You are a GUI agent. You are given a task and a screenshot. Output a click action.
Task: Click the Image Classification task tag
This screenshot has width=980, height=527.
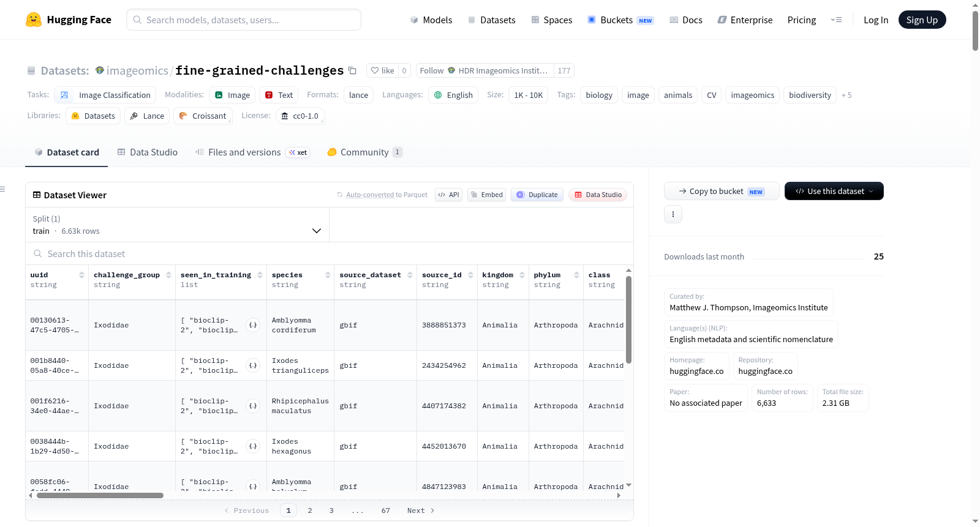coord(105,95)
